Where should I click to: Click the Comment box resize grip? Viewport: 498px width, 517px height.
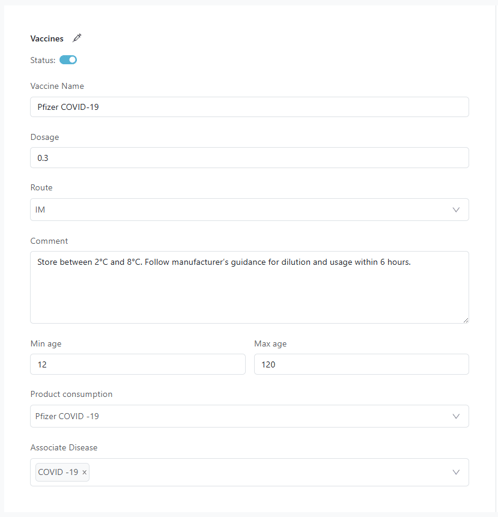click(466, 320)
